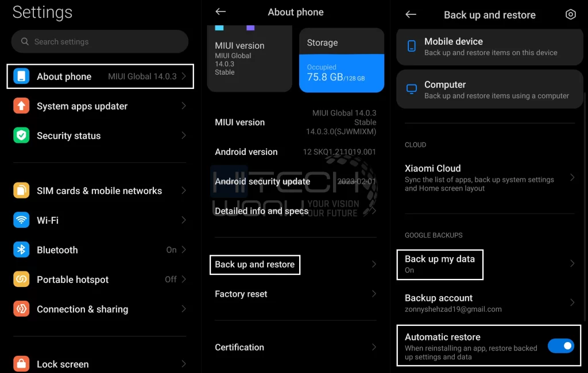Open Computer backup card
Screen dimensions: 588x373
coord(489,89)
